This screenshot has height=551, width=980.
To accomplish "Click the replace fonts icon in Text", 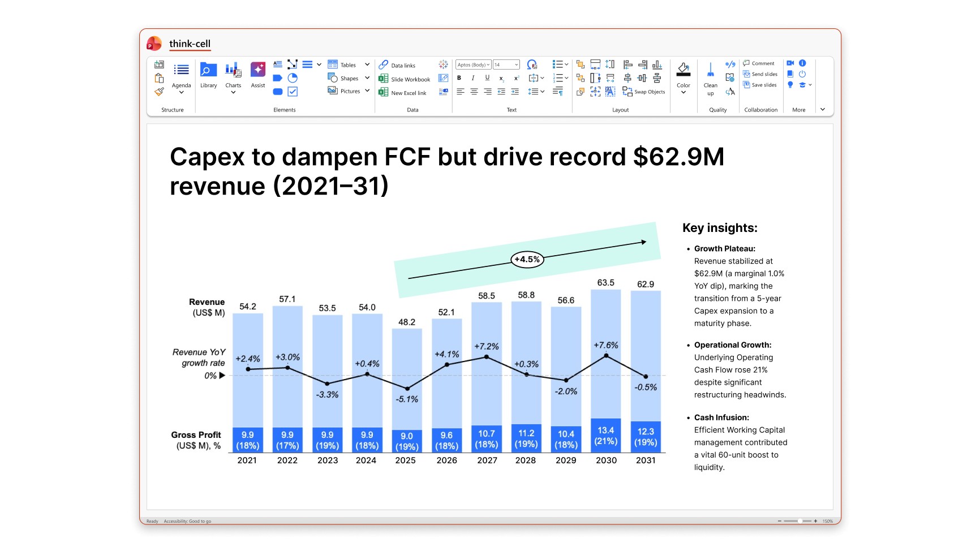I will point(532,64).
